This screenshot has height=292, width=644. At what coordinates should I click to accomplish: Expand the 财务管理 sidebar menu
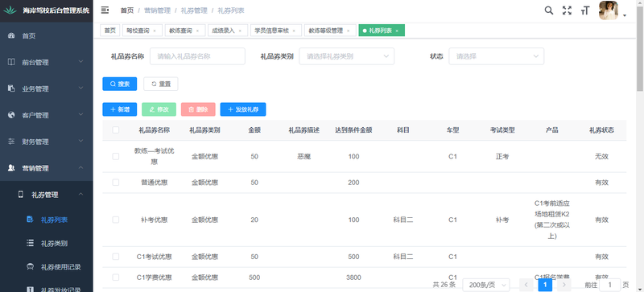[x=46, y=142]
